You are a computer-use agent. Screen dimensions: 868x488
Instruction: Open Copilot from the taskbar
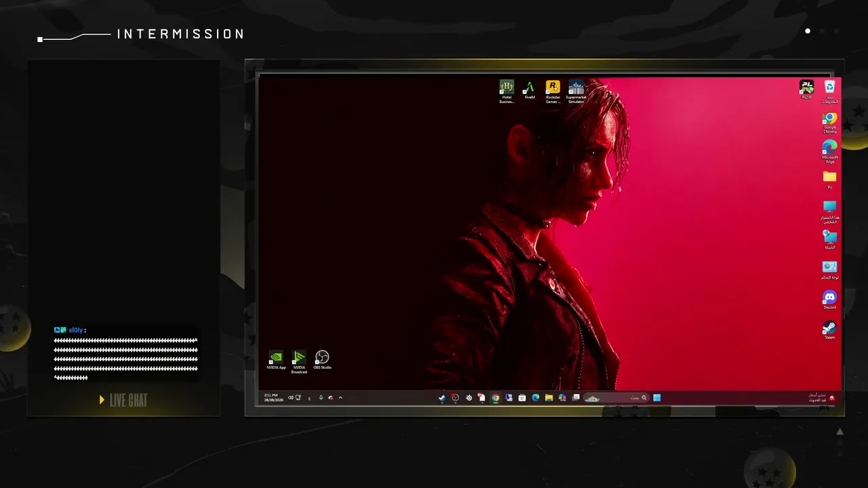562,398
